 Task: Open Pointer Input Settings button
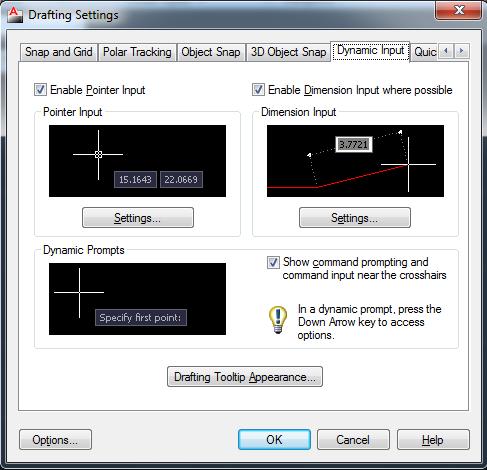click(138, 218)
